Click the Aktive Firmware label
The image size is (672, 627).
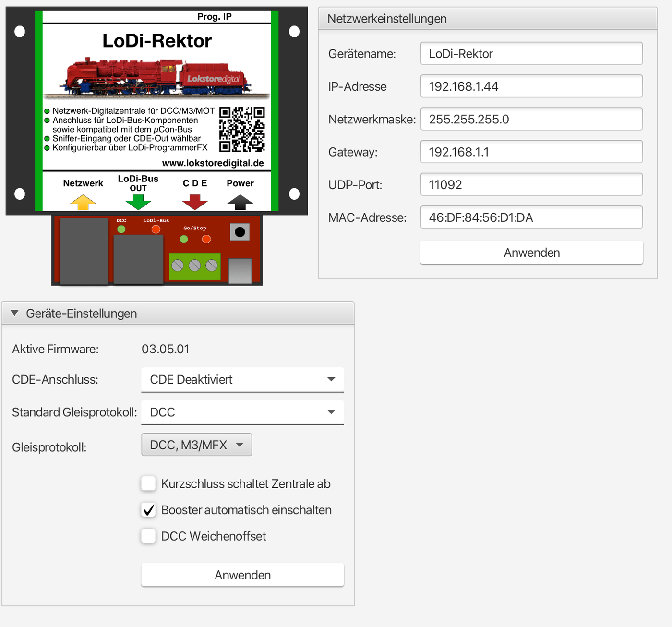(x=55, y=349)
